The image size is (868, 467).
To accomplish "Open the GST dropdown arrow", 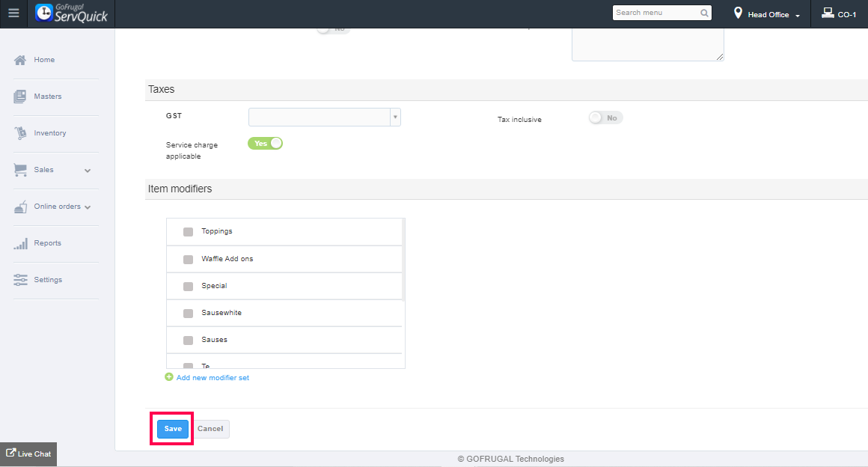I will 395,117.
